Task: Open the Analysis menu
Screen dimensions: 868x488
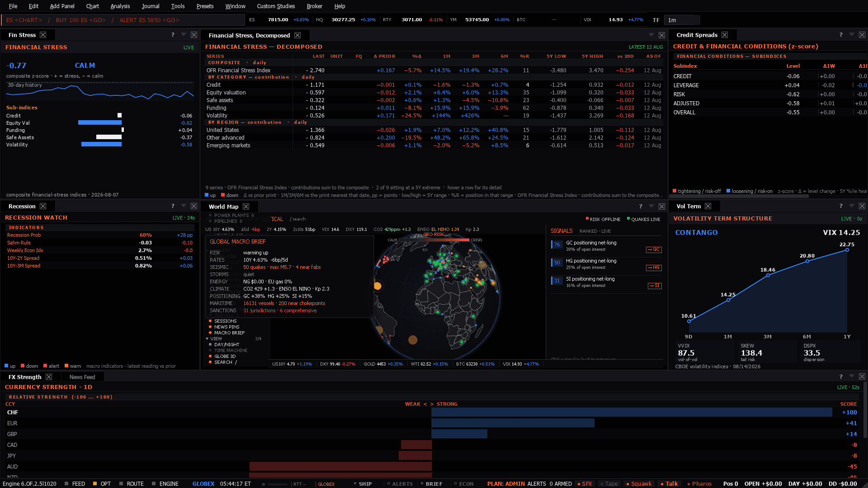Action: pos(120,6)
